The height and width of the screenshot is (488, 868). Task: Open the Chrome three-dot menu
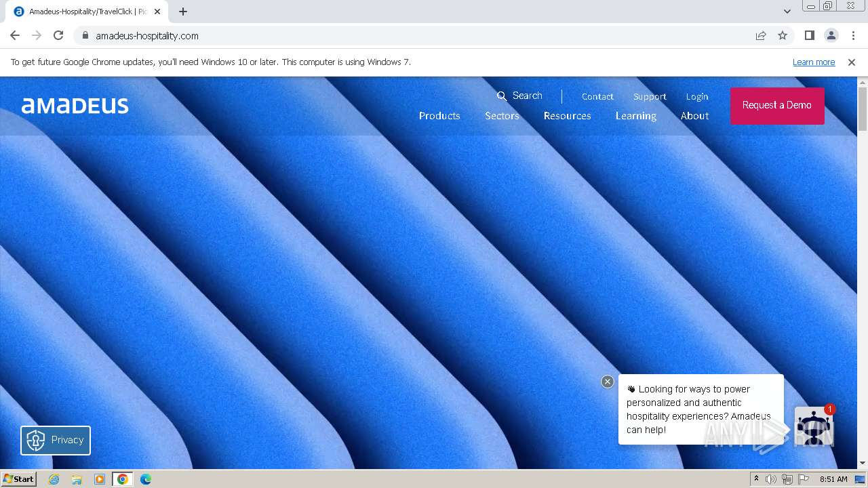853,35
